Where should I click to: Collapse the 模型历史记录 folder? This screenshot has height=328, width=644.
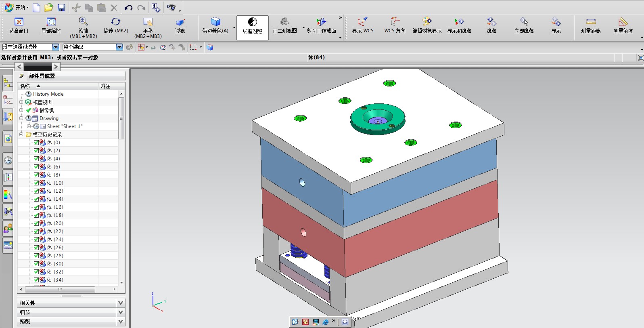tap(21, 135)
